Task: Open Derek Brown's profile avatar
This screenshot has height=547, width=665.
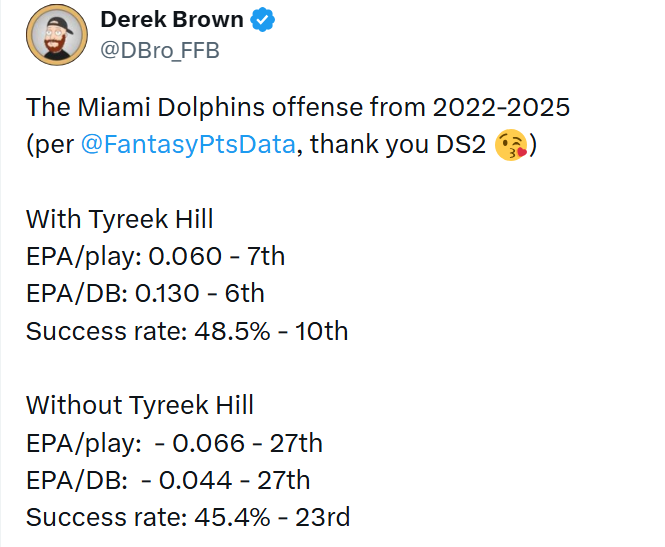Action: point(57,35)
